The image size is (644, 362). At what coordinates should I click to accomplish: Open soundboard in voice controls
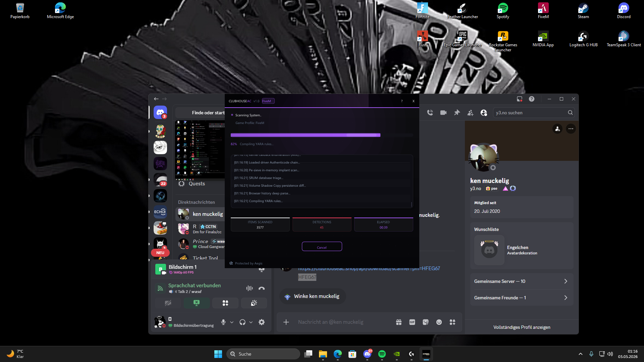254,303
